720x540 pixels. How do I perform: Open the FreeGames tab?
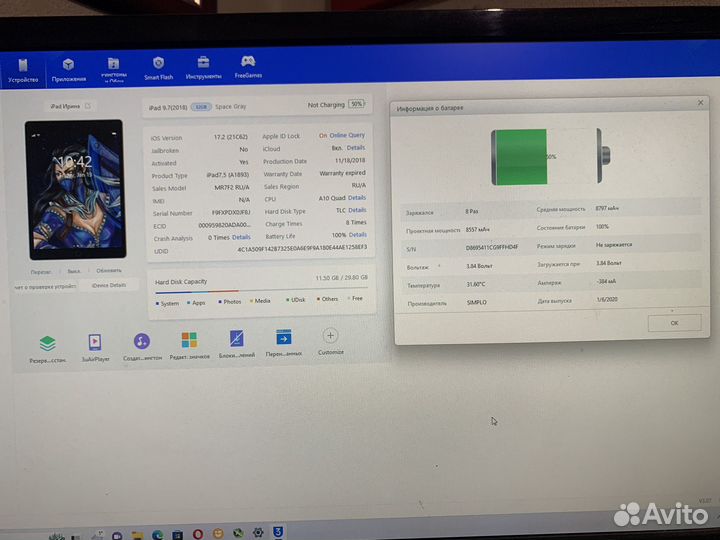click(x=248, y=67)
